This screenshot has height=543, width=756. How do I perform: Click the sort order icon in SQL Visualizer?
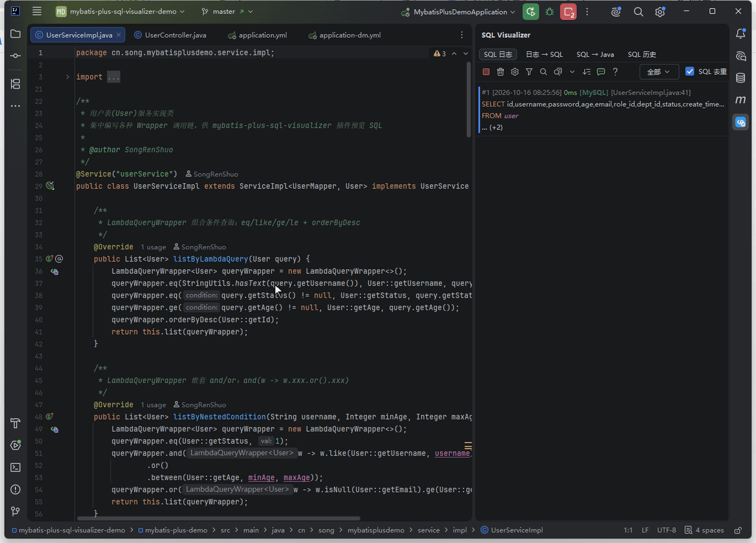(x=586, y=72)
